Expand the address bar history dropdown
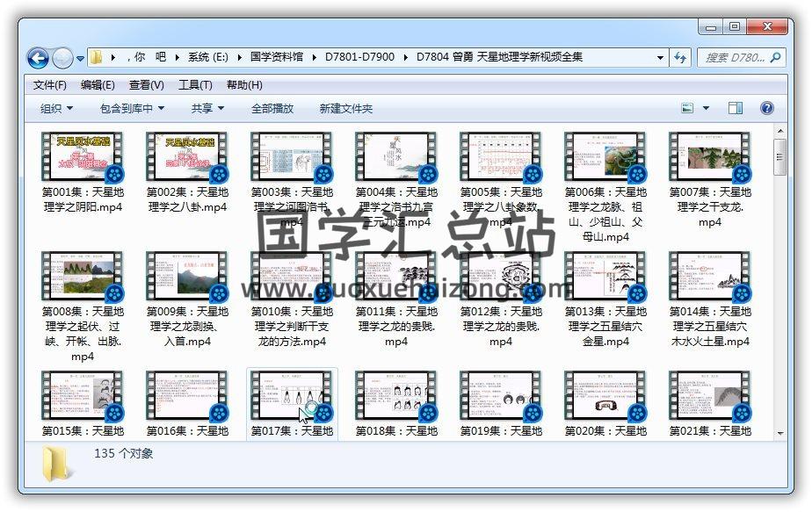The image size is (812, 512). (x=660, y=58)
